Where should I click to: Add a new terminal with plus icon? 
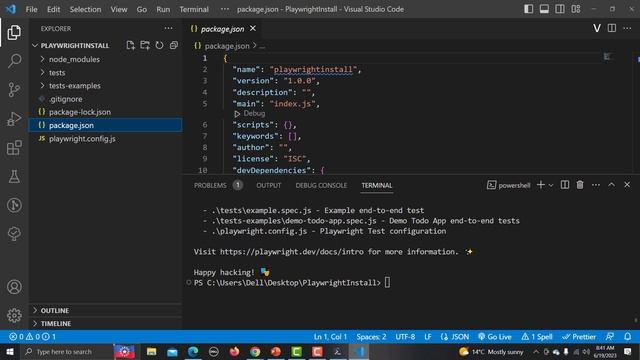(x=541, y=185)
